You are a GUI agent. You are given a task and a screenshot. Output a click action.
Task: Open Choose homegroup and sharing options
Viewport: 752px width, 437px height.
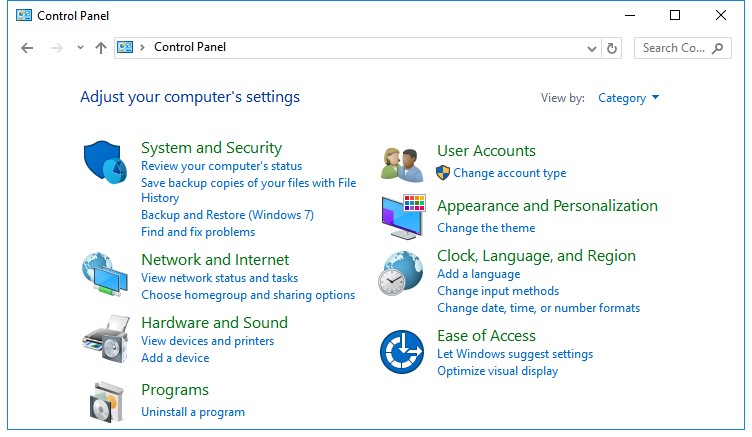point(248,295)
